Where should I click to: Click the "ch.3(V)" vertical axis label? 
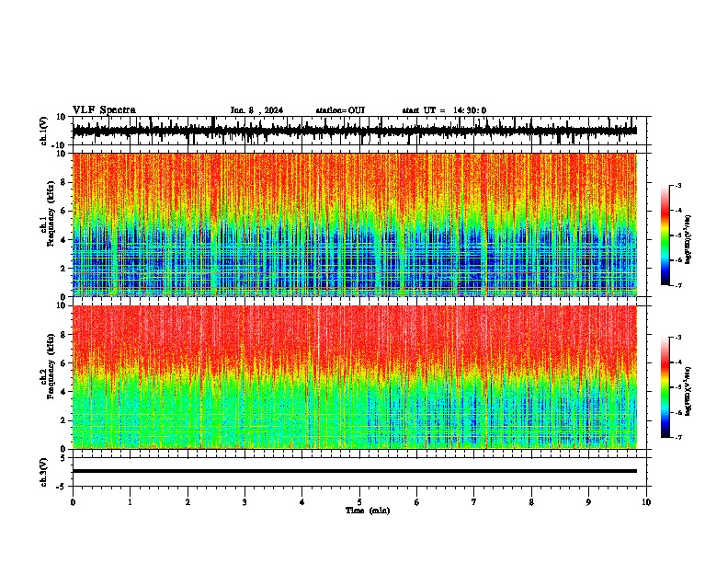point(44,472)
